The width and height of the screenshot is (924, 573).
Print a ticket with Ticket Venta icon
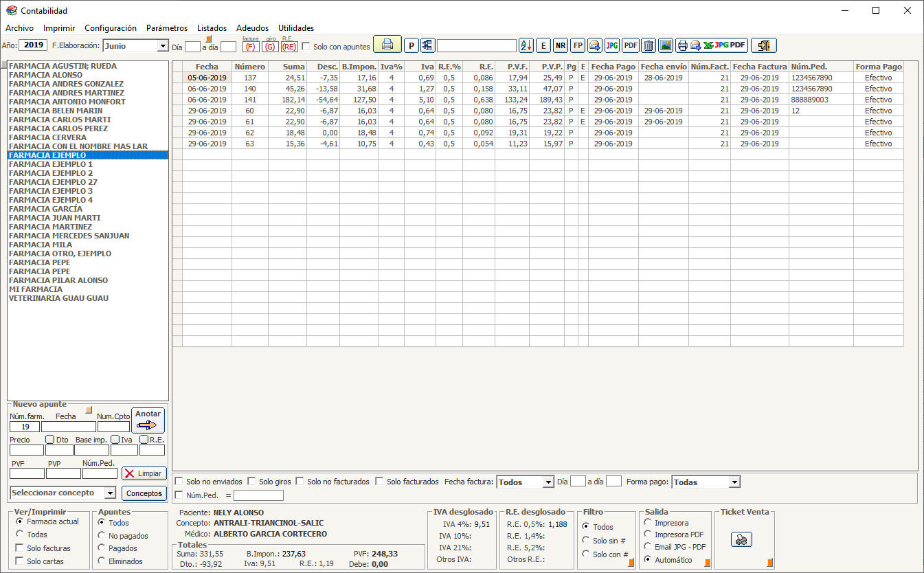coord(741,540)
